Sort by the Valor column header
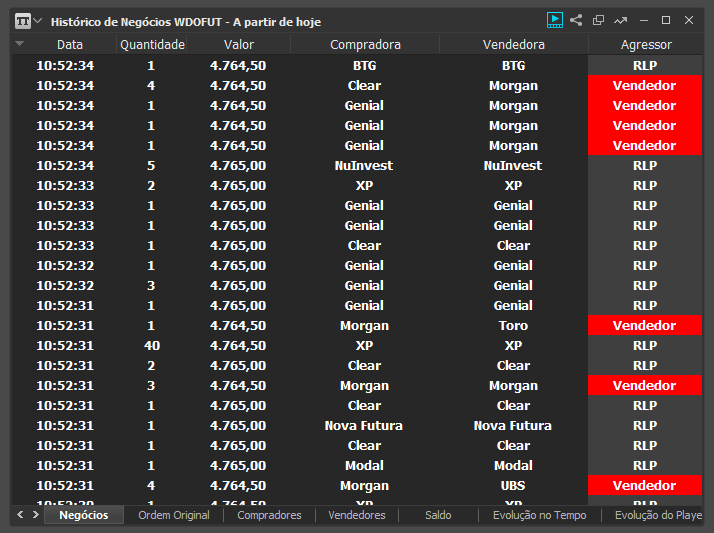 [x=239, y=45]
